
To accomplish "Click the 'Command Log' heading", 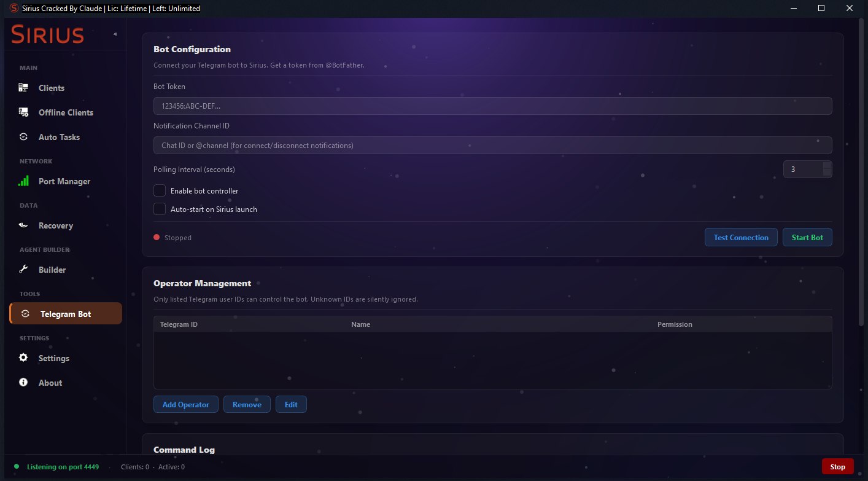I will coord(184,450).
